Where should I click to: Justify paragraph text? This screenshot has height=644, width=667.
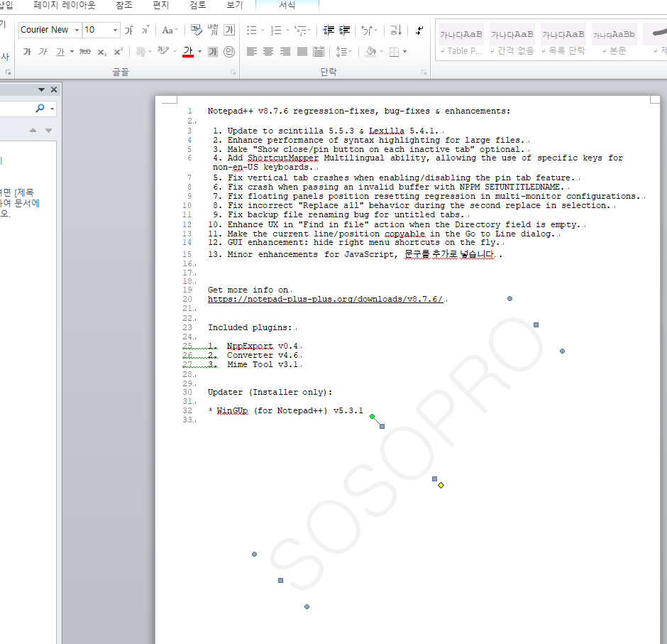[x=302, y=52]
